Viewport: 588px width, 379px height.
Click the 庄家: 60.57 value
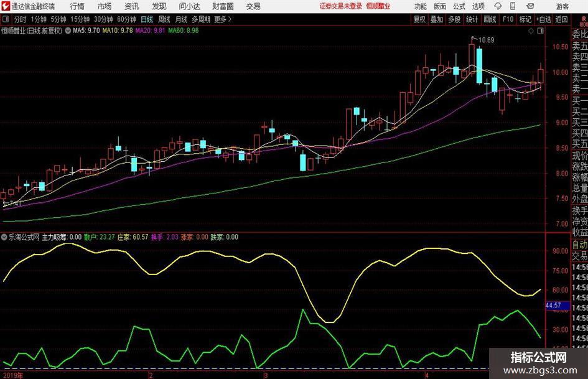[133, 237]
